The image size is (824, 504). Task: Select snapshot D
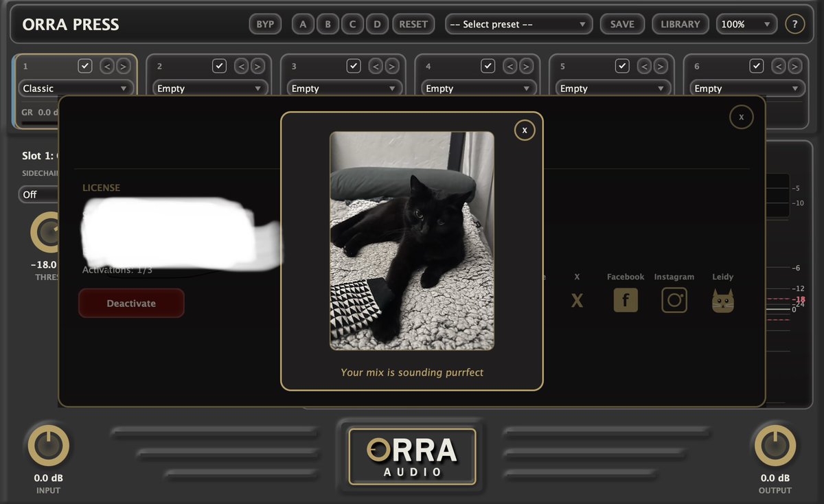pyautogui.click(x=377, y=24)
